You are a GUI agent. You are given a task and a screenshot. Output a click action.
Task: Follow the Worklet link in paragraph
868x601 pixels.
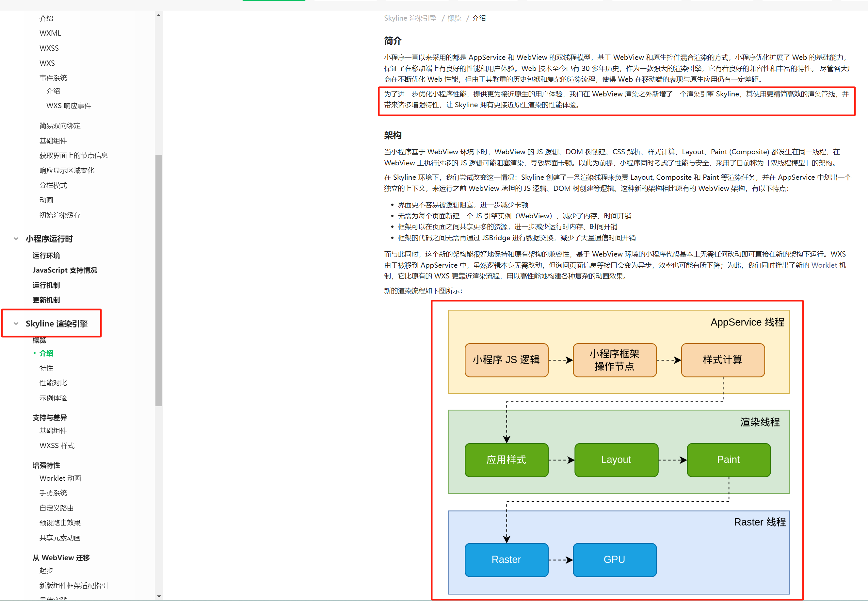click(x=824, y=265)
